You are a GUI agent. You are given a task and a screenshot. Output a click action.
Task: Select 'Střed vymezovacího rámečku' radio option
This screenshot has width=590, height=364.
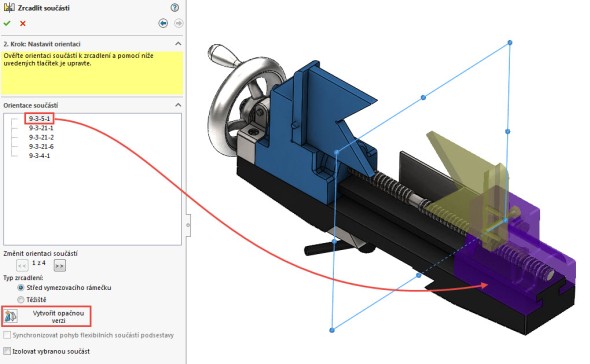click(21, 288)
